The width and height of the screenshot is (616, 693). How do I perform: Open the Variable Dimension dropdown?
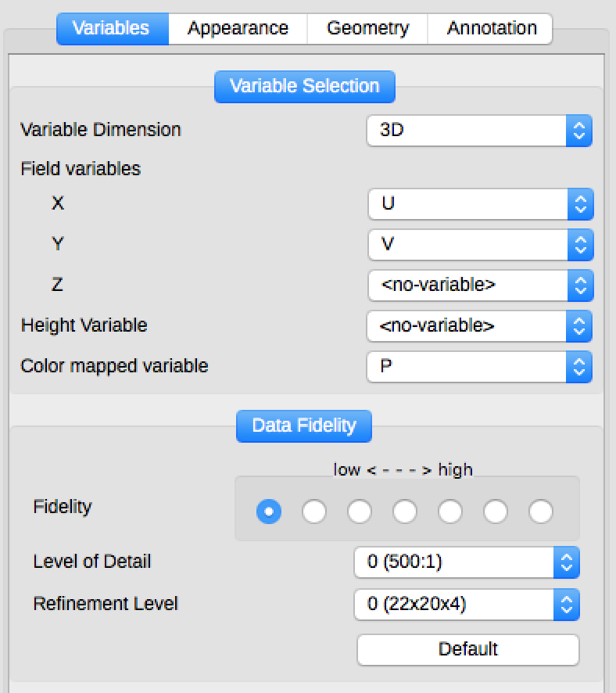479,130
